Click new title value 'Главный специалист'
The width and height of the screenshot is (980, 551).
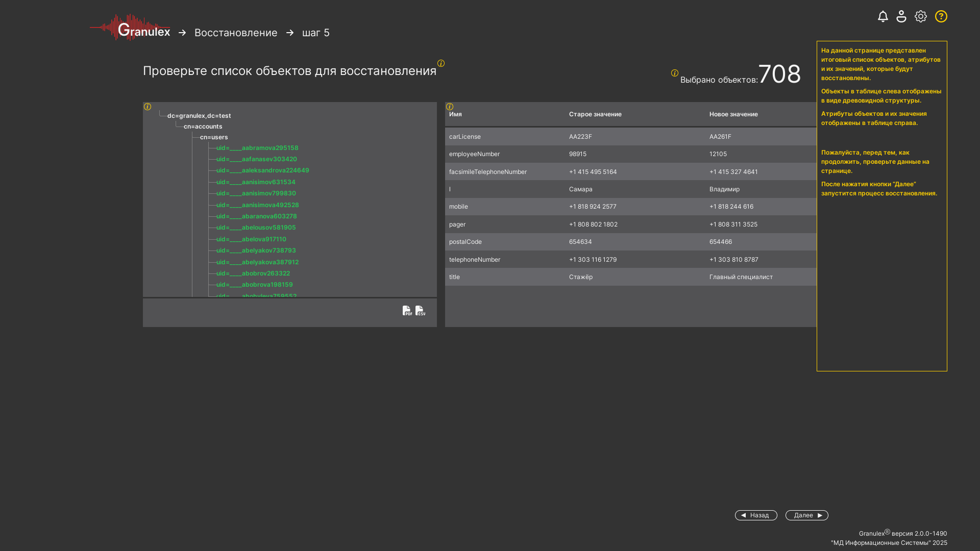[x=741, y=277]
